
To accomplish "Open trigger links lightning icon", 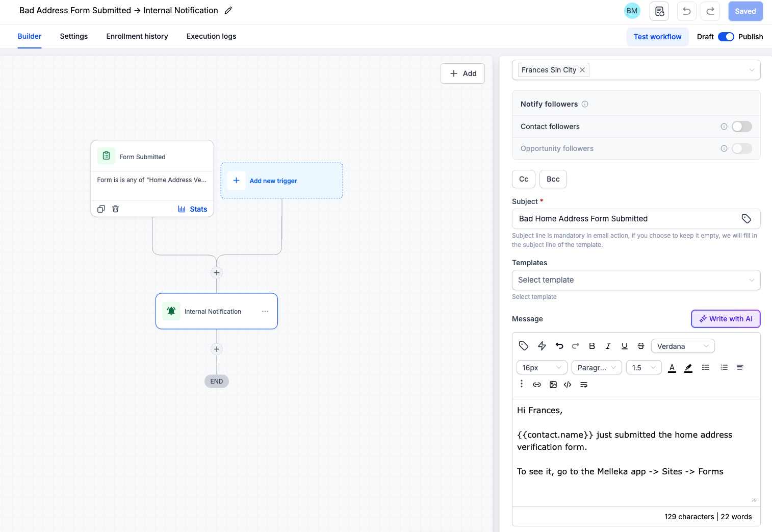I will (x=542, y=346).
